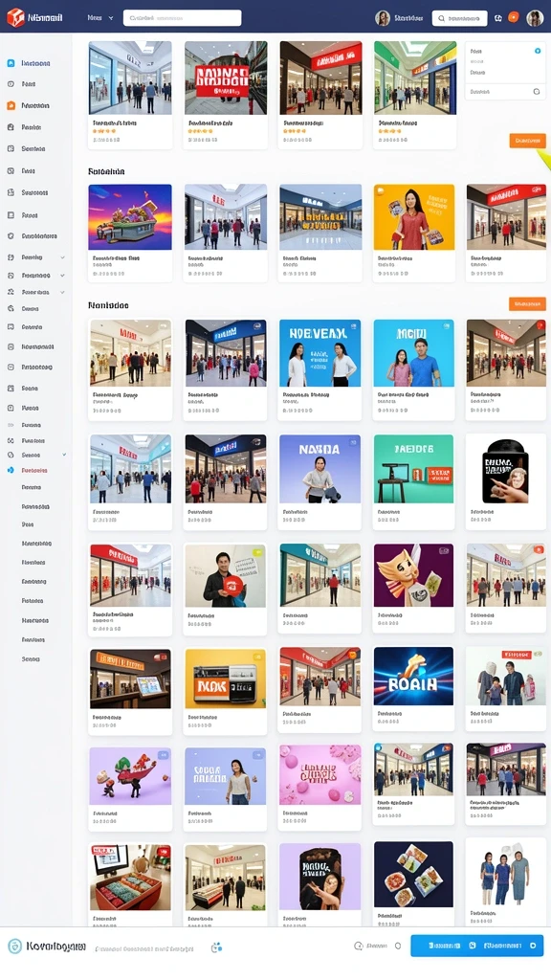Click the red cube logo in header

pos(15,18)
